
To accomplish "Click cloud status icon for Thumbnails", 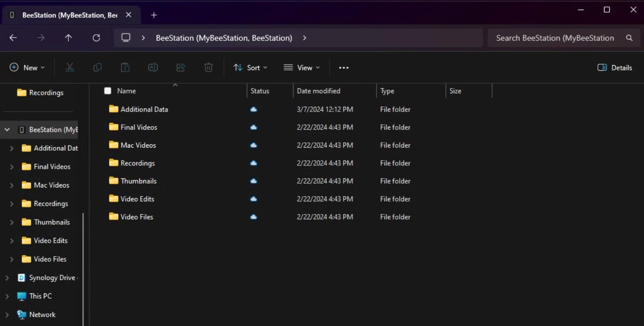I will [254, 181].
